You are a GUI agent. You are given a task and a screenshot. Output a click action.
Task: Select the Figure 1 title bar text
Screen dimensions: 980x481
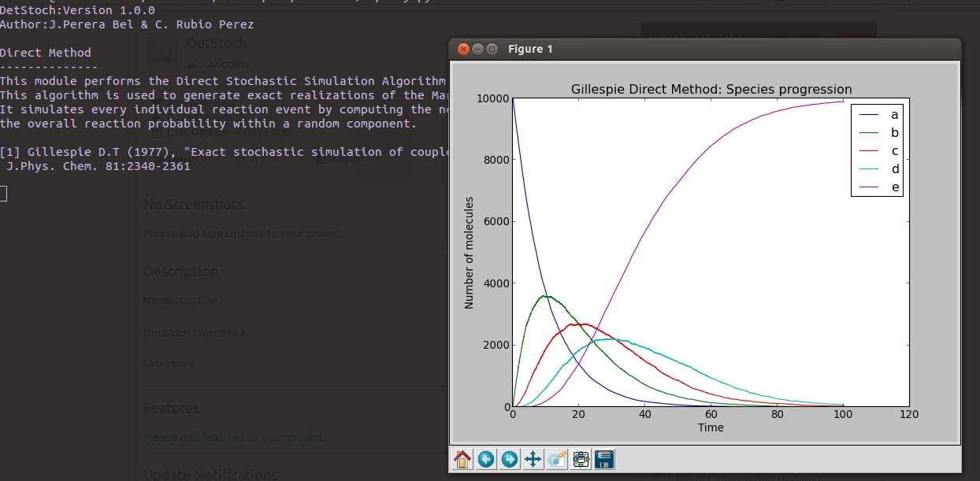pyautogui.click(x=530, y=49)
